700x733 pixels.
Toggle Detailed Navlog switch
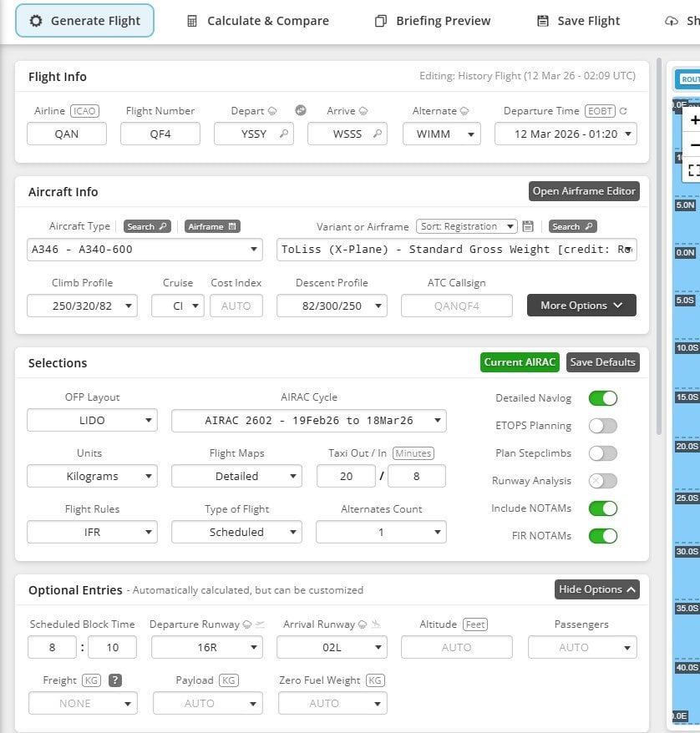pyautogui.click(x=603, y=398)
